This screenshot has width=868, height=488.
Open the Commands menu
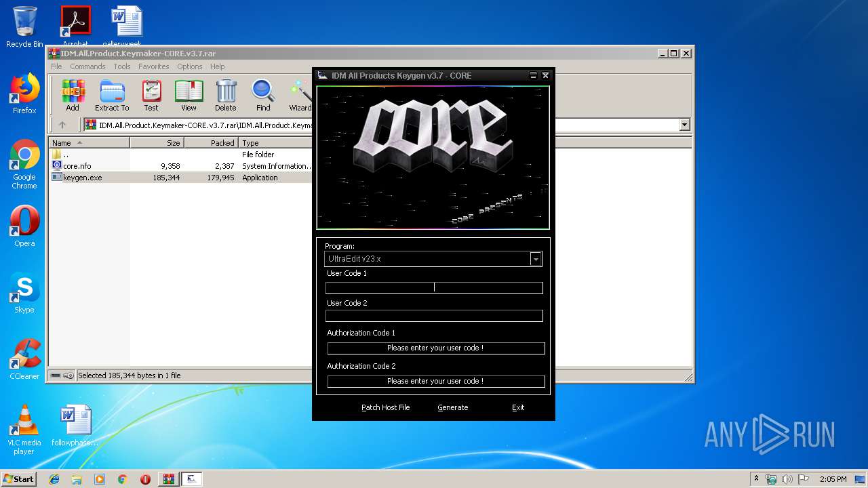click(87, 66)
